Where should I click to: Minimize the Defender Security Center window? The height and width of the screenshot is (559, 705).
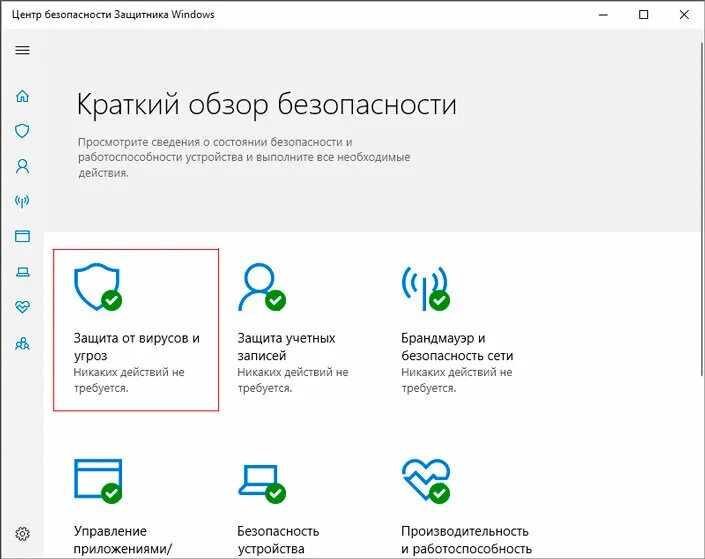point(603,15)
